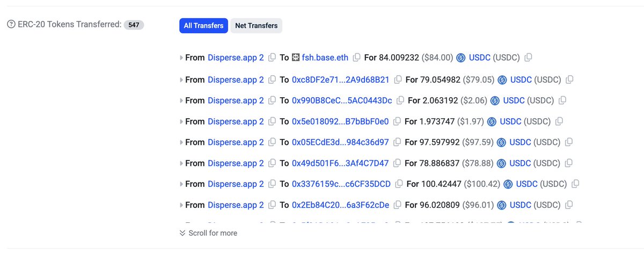The height and width of the screenshot is (254, 644).
Task: Copy the fsh.base.eth address
Action: (x=356, y=57)
